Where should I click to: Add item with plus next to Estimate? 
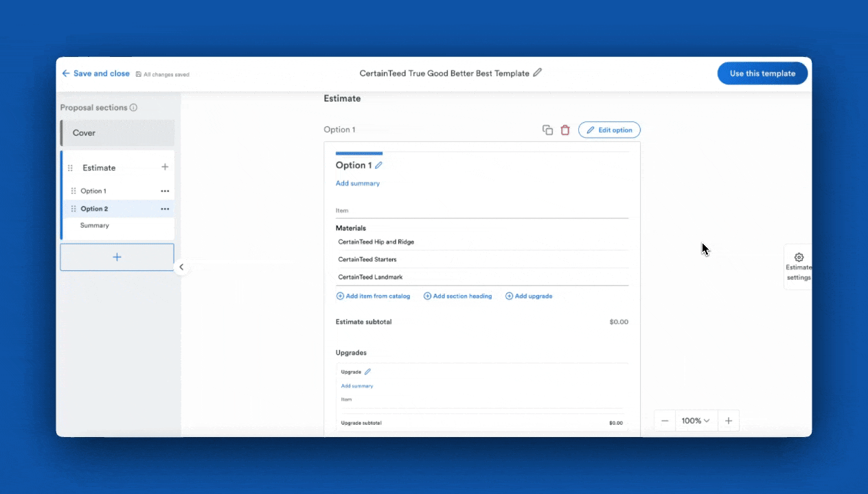pyautogui.click(x=165, y=167)
